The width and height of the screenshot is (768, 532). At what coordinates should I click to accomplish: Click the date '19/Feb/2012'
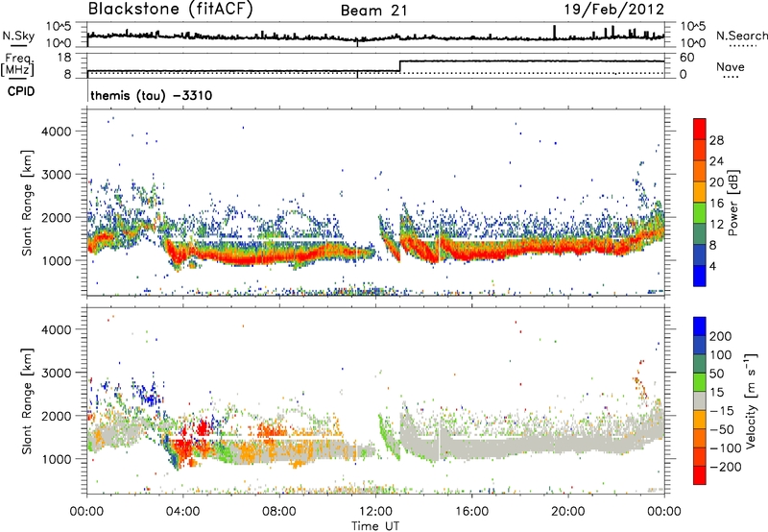point(614,10)
